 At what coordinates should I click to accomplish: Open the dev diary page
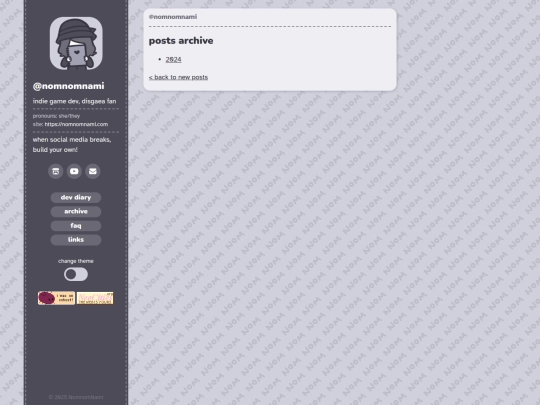coord(76,197)
